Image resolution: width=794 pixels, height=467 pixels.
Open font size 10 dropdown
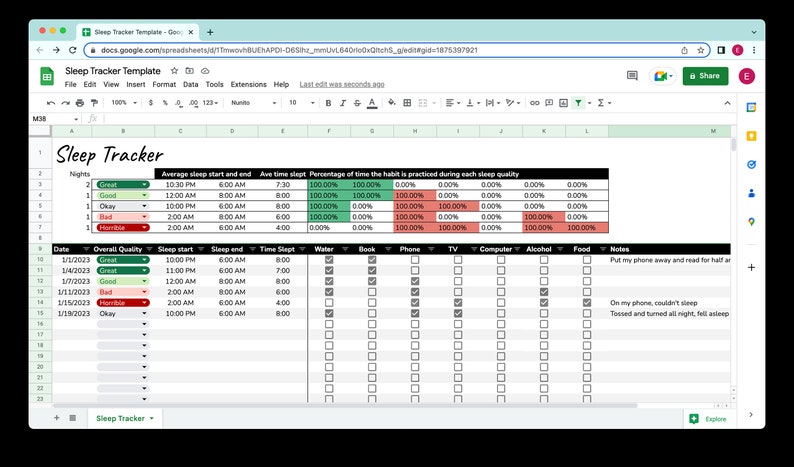point(301,103)
